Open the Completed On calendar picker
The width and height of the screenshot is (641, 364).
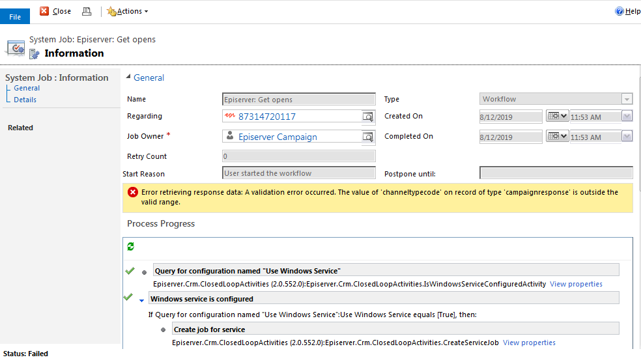557,137
